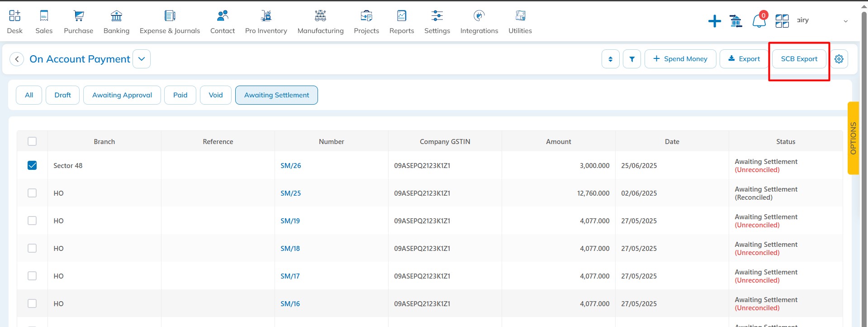Image resolution: width=868 pixels, height=327 pixels.
Task: Open the Desk module icon
Action: (14, 16)
